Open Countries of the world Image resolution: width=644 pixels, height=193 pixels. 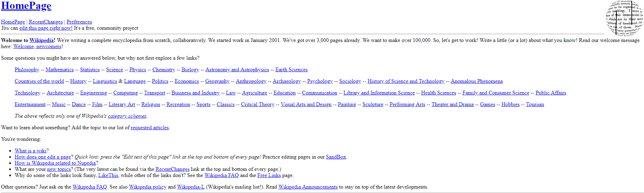pyautogui.click(x=39, y=81)
